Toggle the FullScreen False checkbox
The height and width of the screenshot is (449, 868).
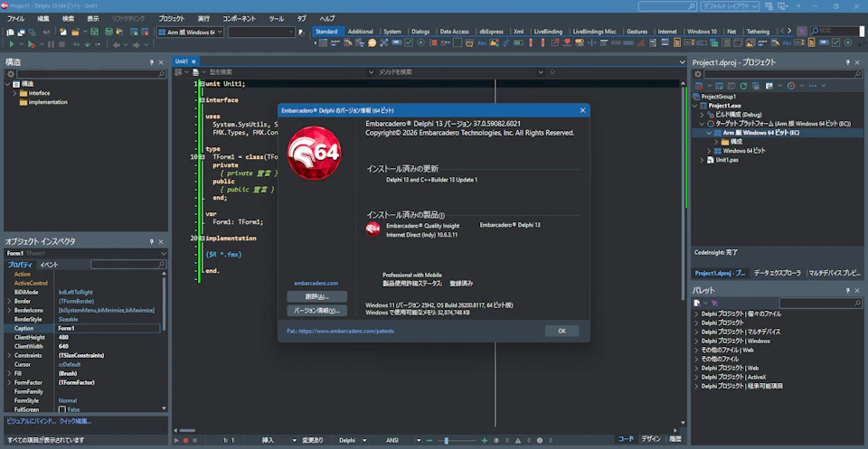point(62,410)
